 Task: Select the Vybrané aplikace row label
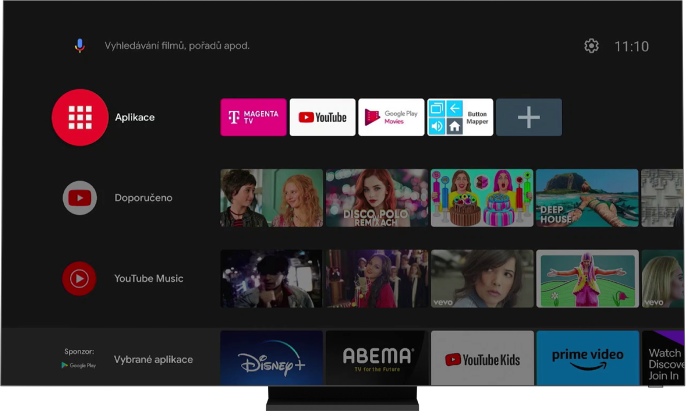coord(154,359)
